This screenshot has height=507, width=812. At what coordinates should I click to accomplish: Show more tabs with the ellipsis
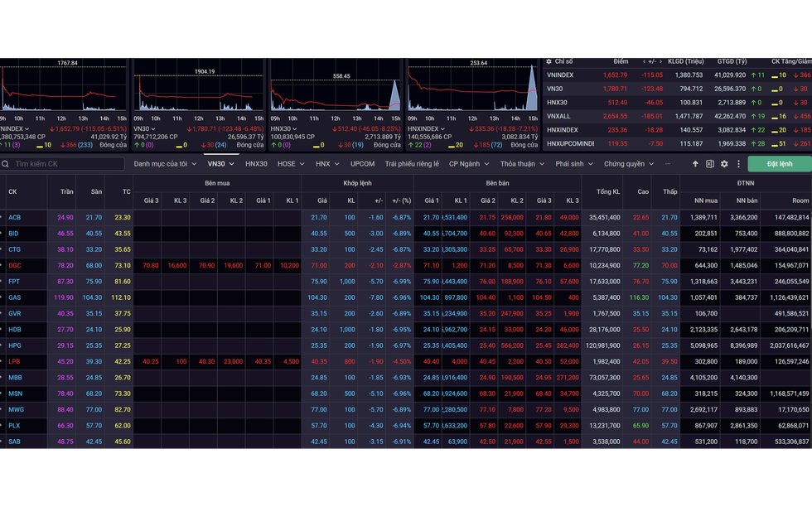coord(668,164)
